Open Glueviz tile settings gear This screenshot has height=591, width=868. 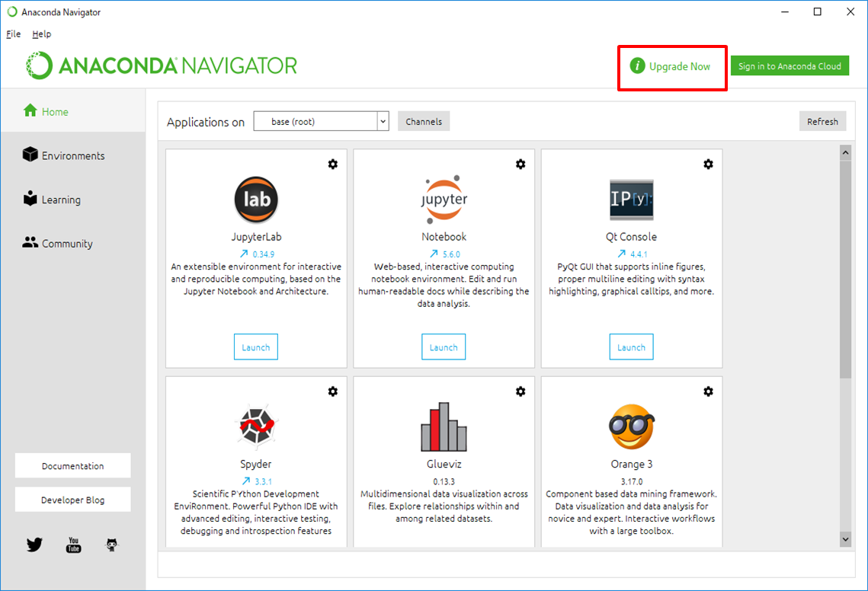[520, 391]
